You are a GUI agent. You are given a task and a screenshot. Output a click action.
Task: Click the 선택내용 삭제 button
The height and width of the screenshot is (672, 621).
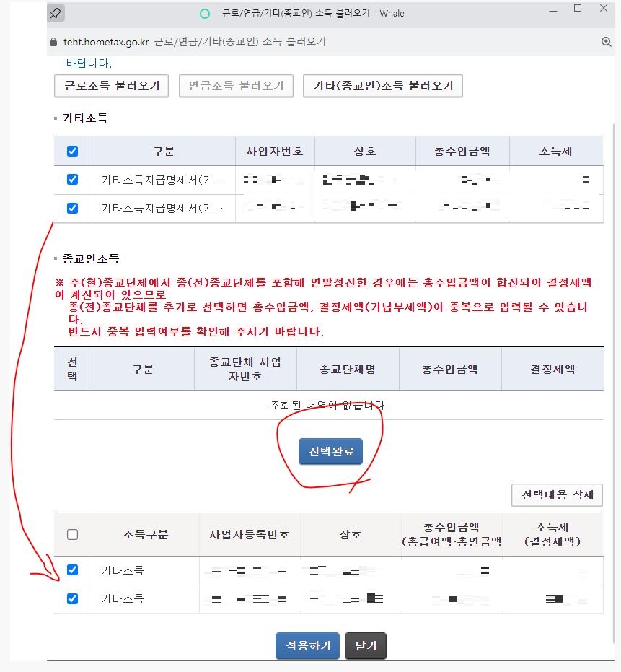[557, 495]
